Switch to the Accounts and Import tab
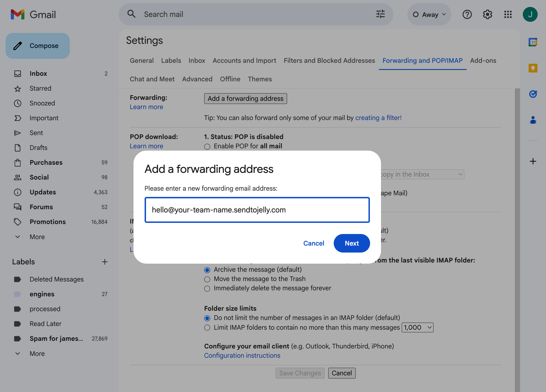The height and width of the screenshot is (392, 546). [244, 60]
